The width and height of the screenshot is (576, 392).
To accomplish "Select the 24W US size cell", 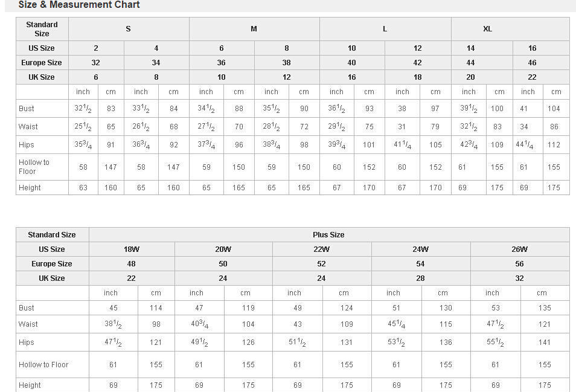I will [420, 249].
